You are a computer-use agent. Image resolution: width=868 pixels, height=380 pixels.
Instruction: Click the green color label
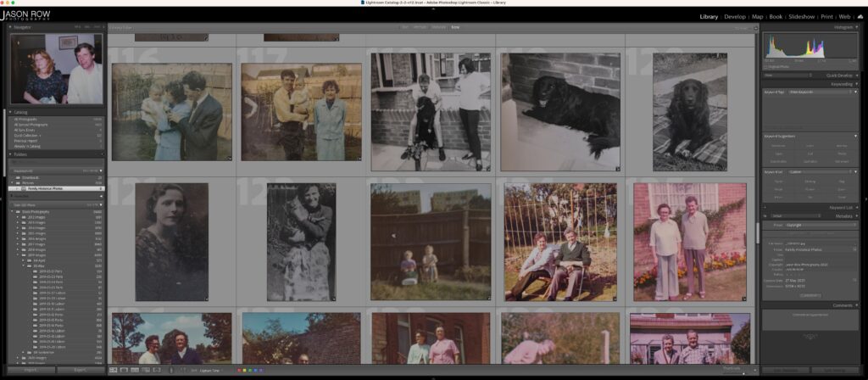click(x=250, y=370)
